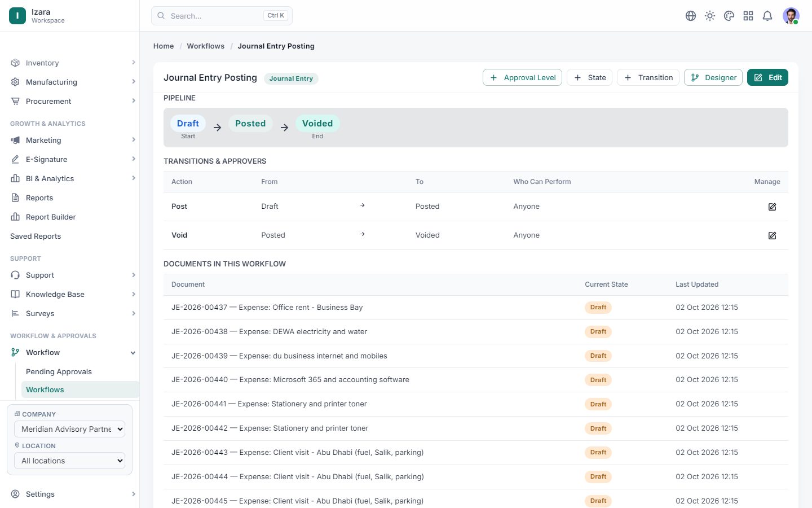812x508 pixels.
Task: Open the apps grid icon
Action: tap(748, 16)
